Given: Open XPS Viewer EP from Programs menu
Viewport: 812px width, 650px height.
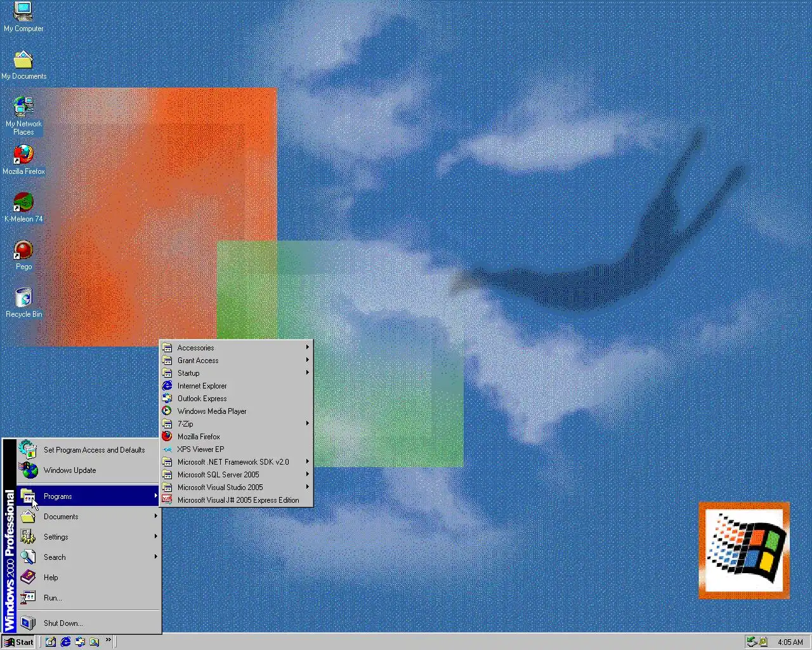Looking at the screenshot, I should (x=236, y=449).
